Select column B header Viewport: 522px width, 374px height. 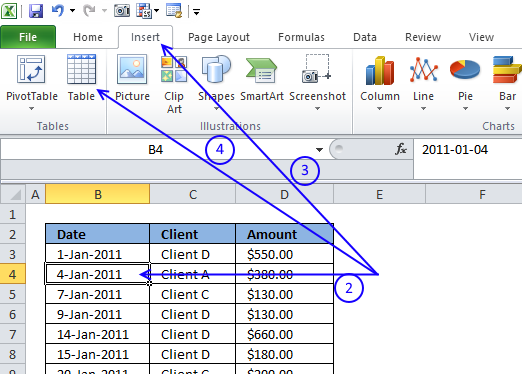point(98,194)
